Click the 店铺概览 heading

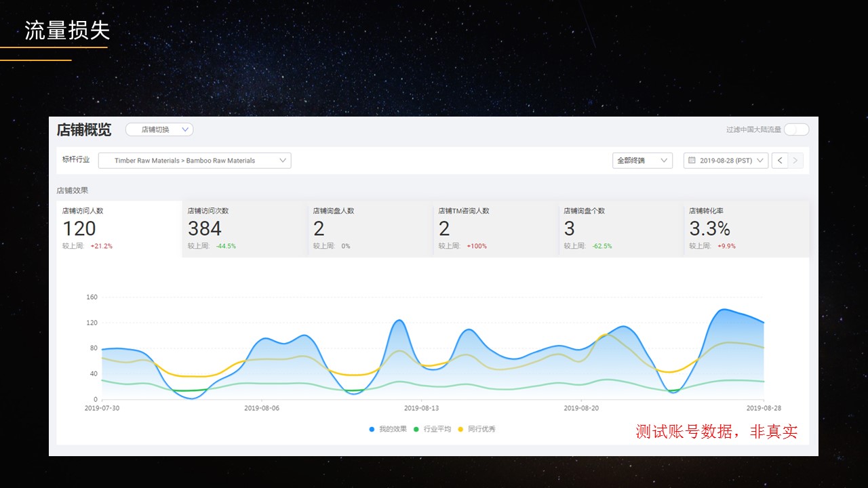(84, 129)
